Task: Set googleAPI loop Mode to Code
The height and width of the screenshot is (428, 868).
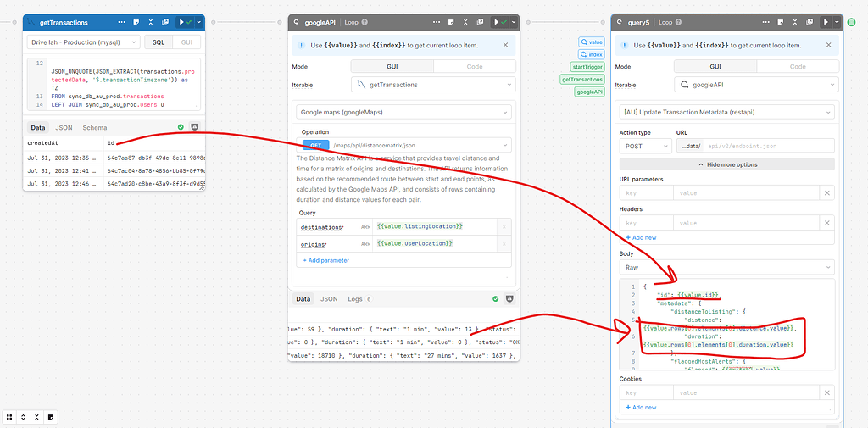Action: 474,66
